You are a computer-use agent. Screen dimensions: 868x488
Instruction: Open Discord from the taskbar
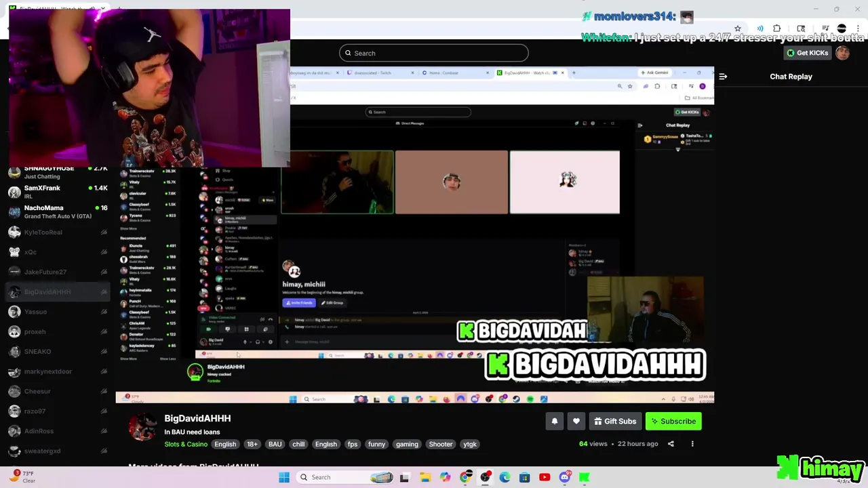(x=565, y=477)
